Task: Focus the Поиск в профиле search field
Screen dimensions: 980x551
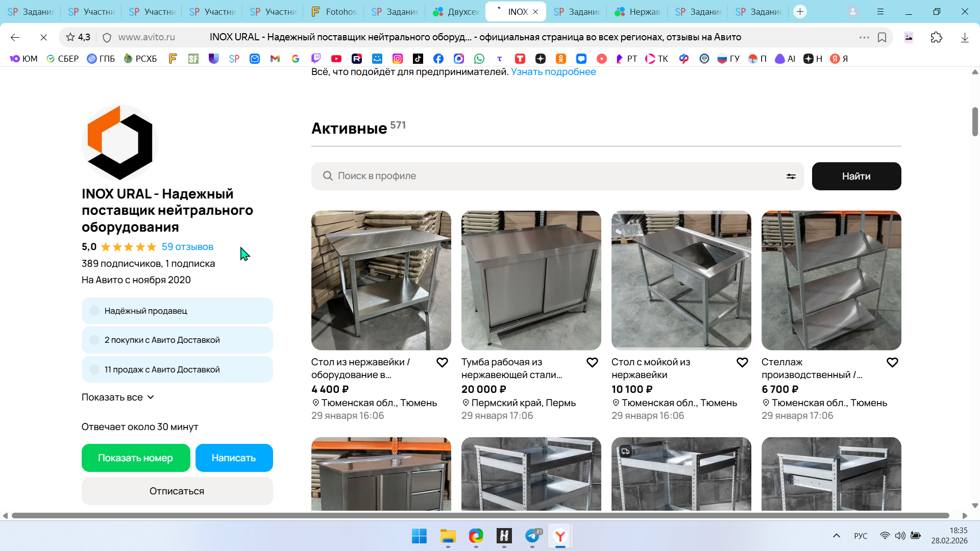Action: (x=551, y=176)
